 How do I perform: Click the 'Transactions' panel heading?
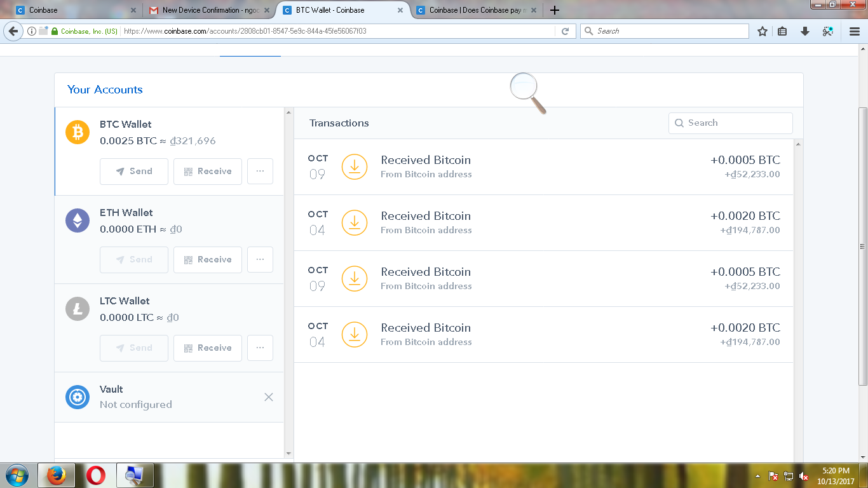339,123
